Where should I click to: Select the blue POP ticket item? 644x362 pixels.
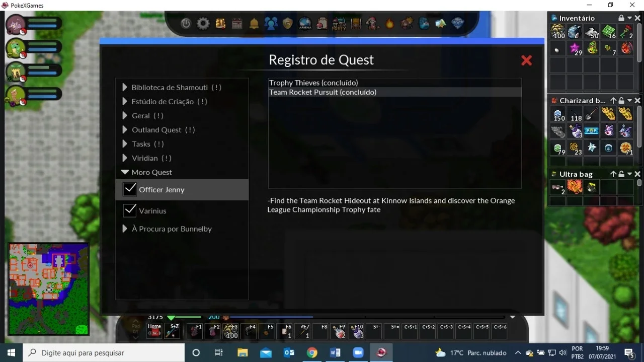[592, 131]
